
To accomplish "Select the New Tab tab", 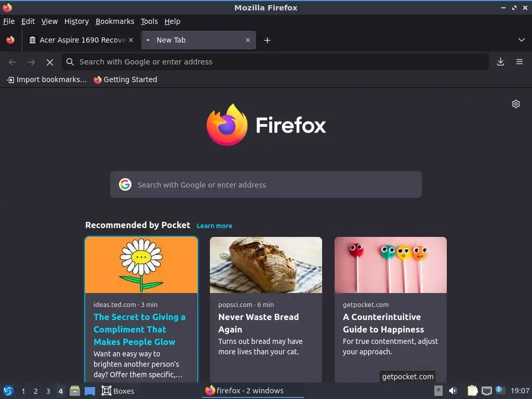I will pyautogui.click(x=198, y=40).
